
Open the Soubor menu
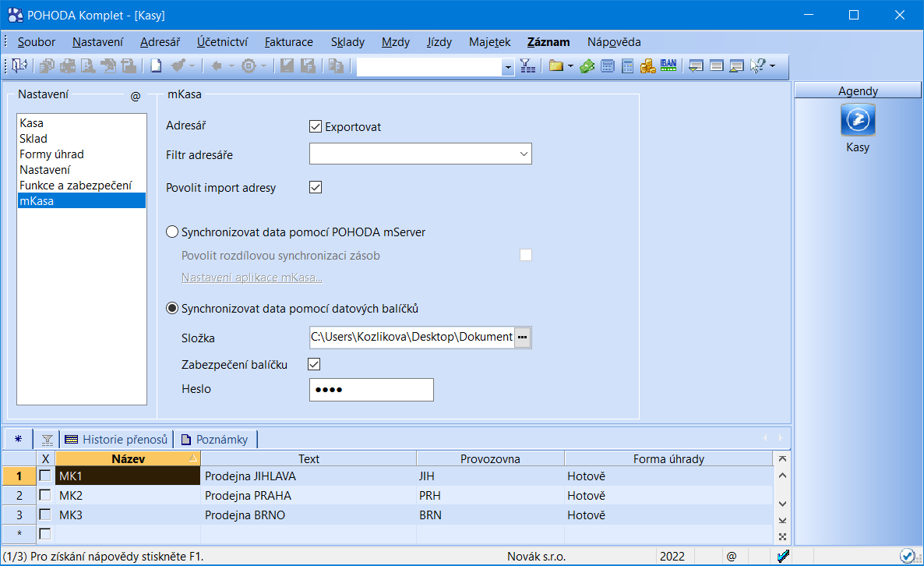click(37, 42)
